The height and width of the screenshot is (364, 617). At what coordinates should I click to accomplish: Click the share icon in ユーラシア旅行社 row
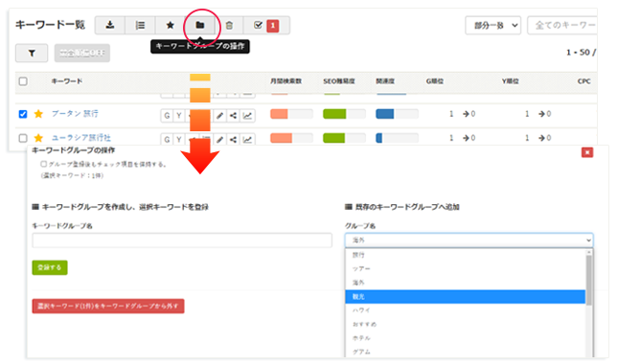234,139
